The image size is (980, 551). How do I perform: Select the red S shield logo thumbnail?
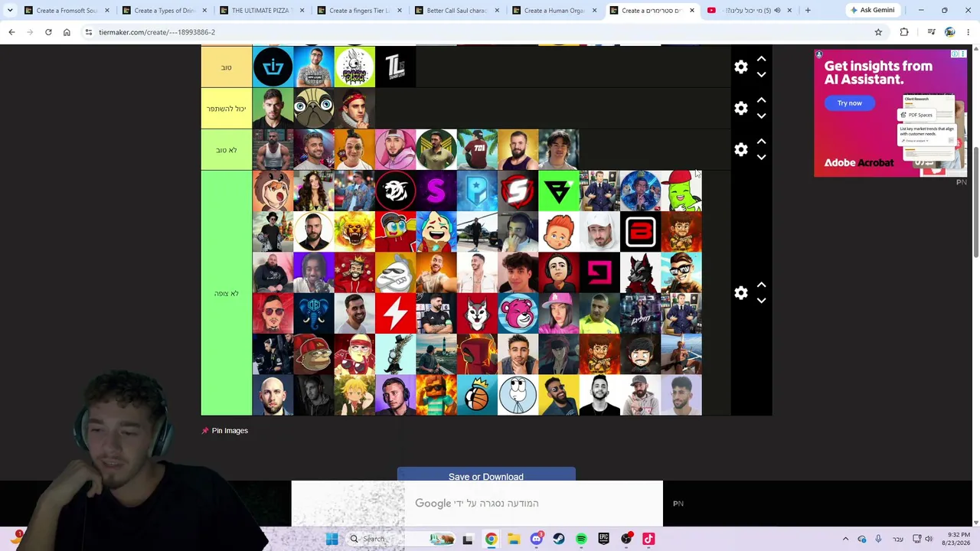518,191
